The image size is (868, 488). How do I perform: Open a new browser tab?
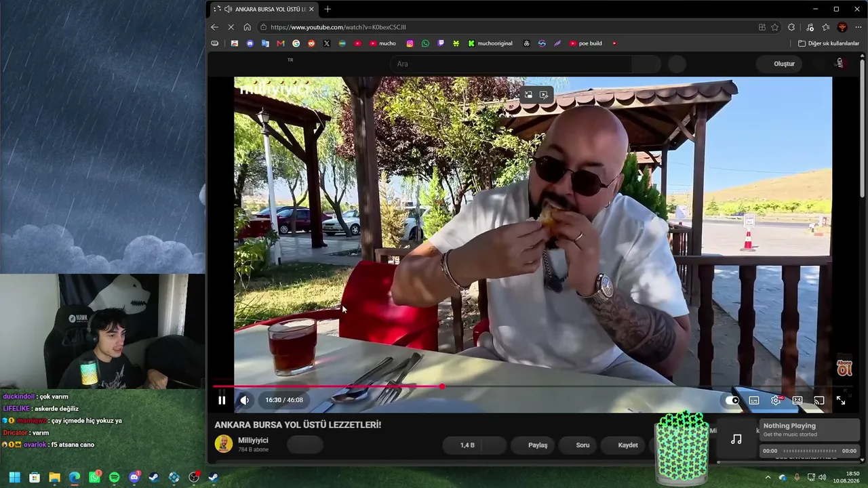328,9
